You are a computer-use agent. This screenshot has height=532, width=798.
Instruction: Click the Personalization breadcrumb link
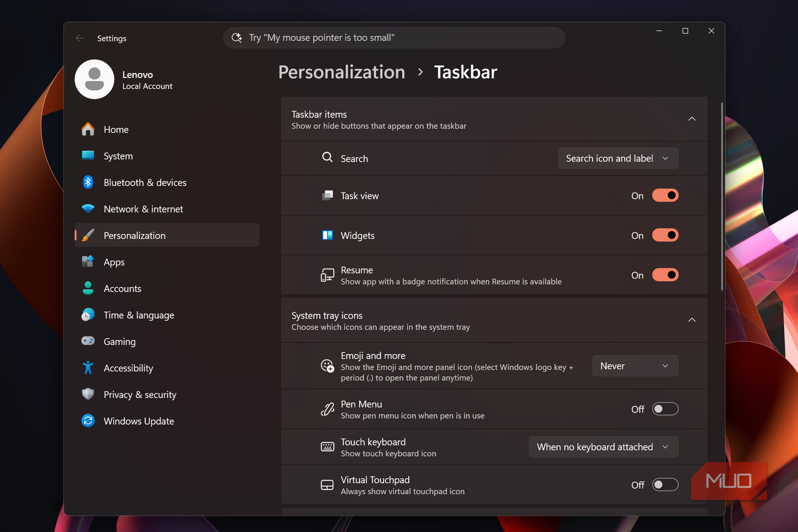point(342,72)
